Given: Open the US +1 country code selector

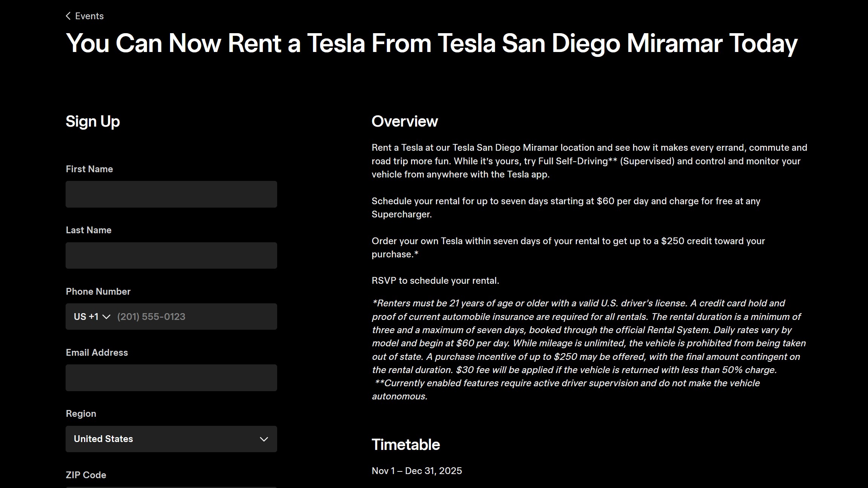Looking at the screenshot, I should [92, 317].
